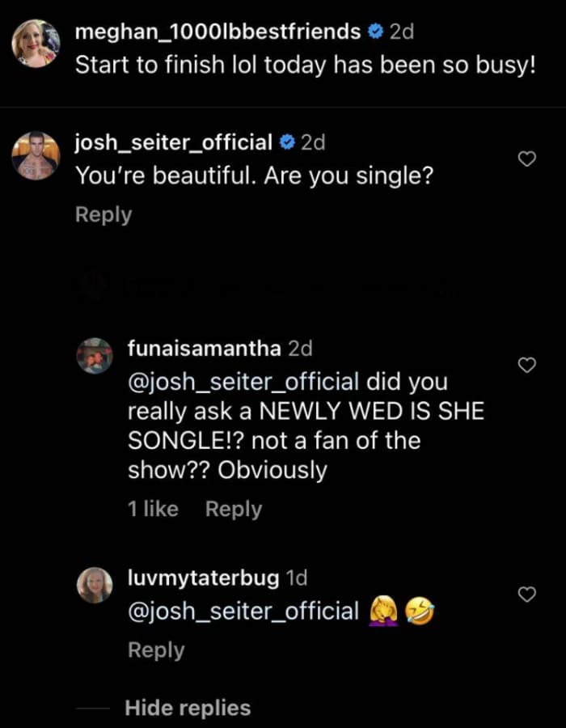Like luvmytaterbug's reply with the heart icon
Viewport: 566px width, 728px height.
(x=526, y=594)
